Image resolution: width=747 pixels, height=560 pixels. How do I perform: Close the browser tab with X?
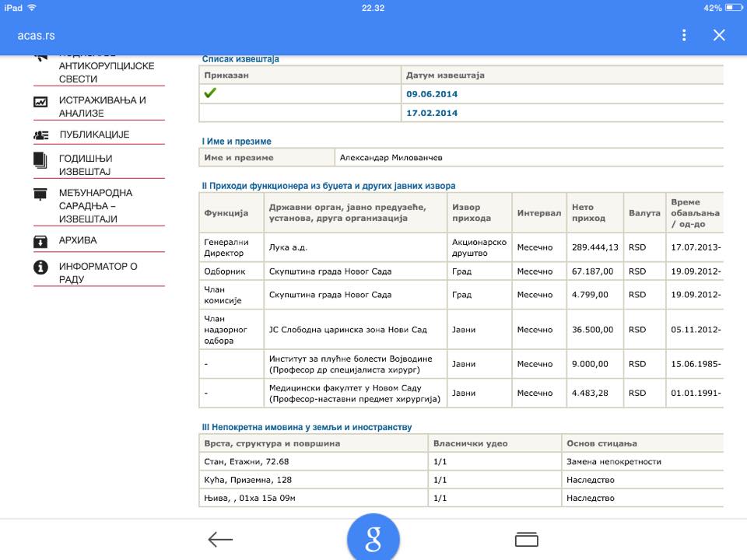[x=719, y=35]
